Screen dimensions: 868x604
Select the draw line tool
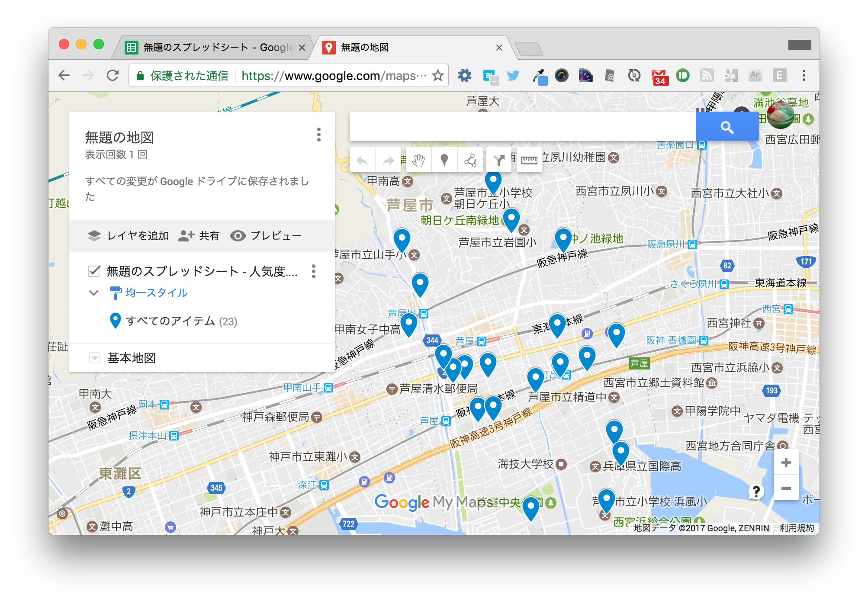point(470,161)
